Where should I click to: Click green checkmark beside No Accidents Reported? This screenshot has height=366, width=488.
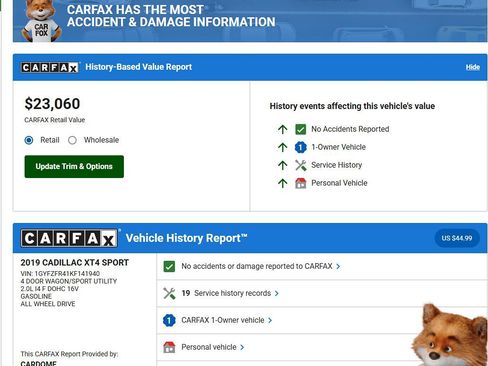(x=301, y=129)
